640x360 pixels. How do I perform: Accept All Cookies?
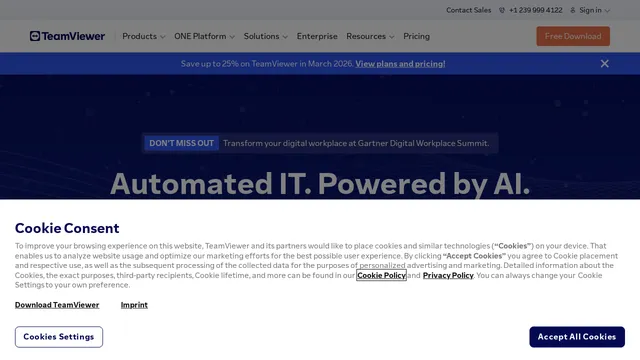click(x=577, y=337)
